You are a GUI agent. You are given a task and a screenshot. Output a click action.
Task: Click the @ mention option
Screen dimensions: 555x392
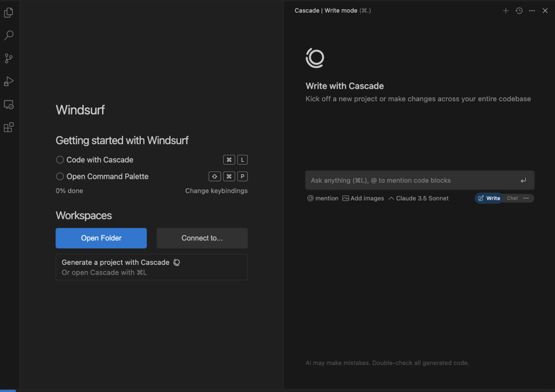coord(323,198)
